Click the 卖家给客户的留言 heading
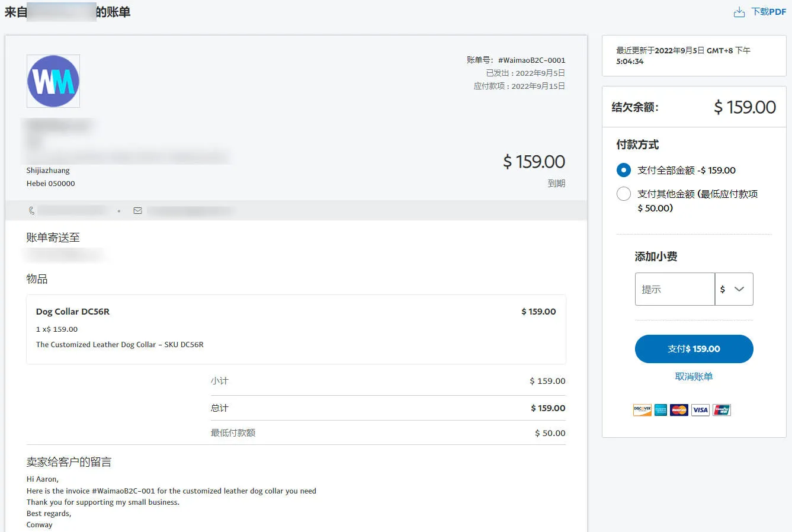The width and height of the screenshot is (792, 532). [x=69, y=462]
